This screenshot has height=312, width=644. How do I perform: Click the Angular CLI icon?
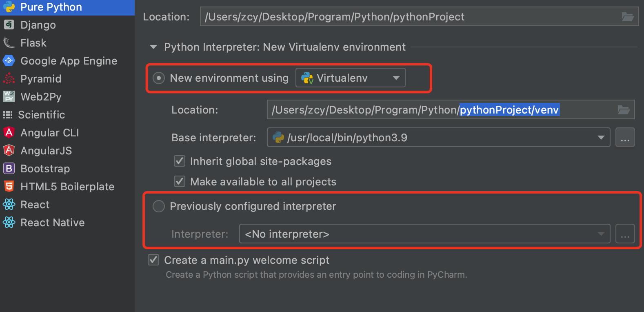point(9,132)
